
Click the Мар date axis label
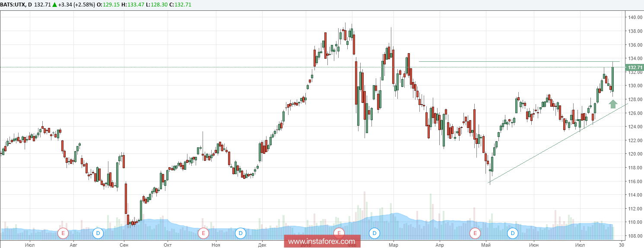point(393,244)
